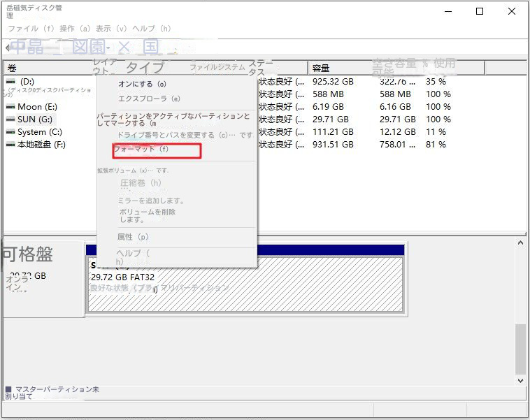Click the scrollbar down arrow in the disk pane
Screen dimensions: 530x420
point(520,380)
